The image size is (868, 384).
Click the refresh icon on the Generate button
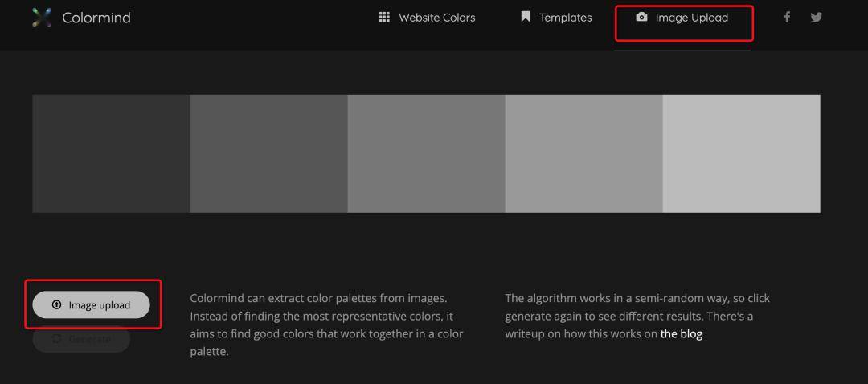pos(56,339)
